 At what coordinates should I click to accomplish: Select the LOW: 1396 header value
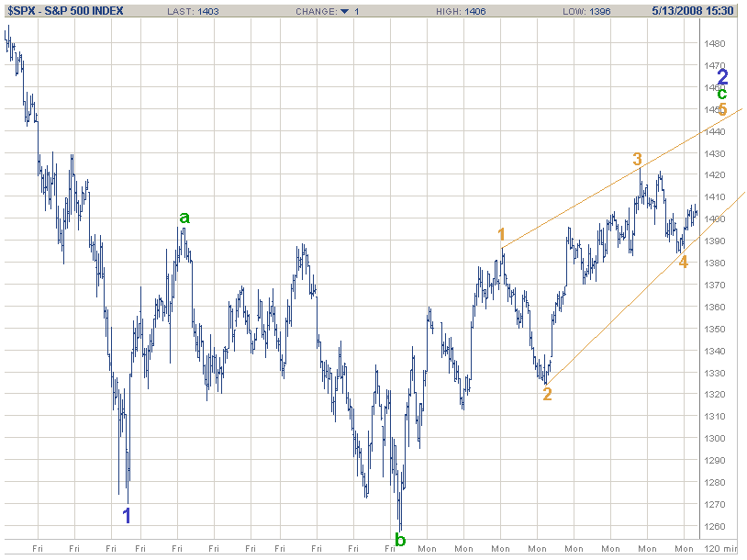coord(586,11)
